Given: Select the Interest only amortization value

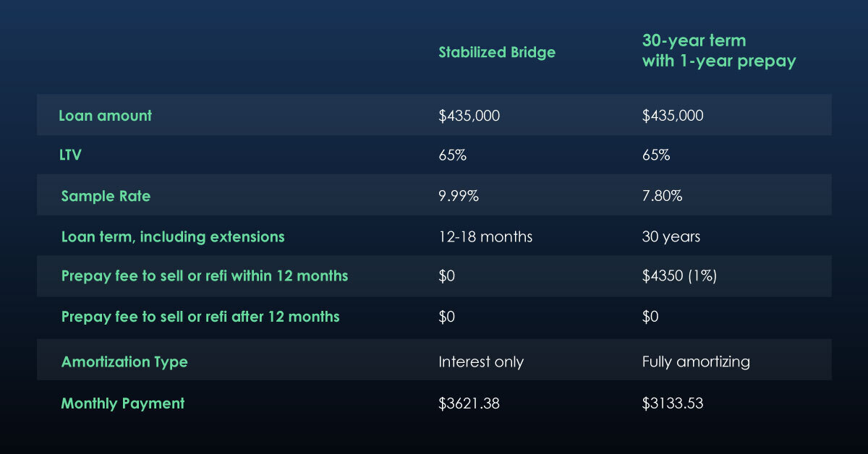Looking at the screenshot, I should click(x=481, y=361).
